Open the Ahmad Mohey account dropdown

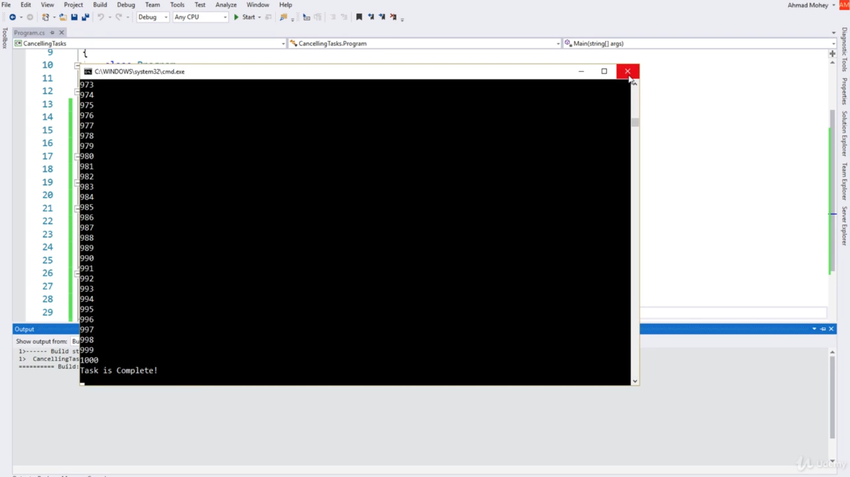(834, 5)
